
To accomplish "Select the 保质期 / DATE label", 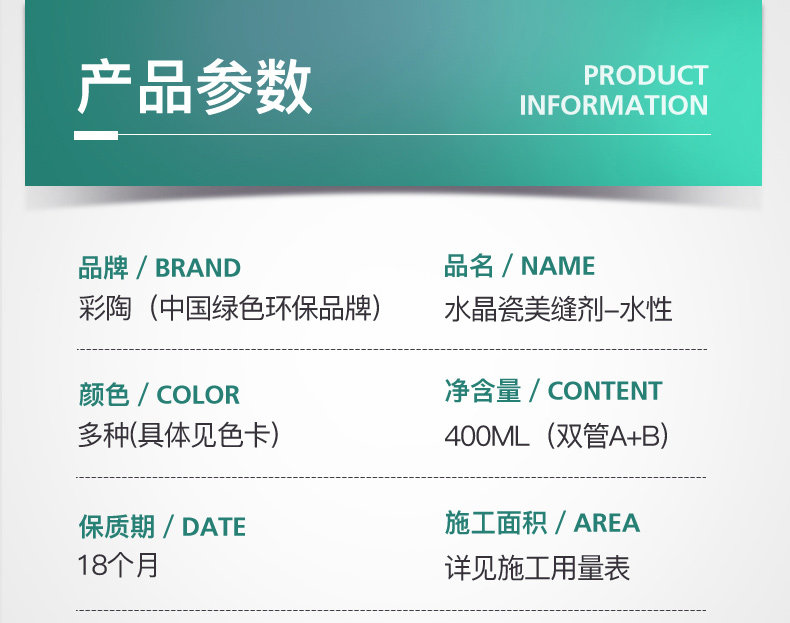I will point(162,526).
